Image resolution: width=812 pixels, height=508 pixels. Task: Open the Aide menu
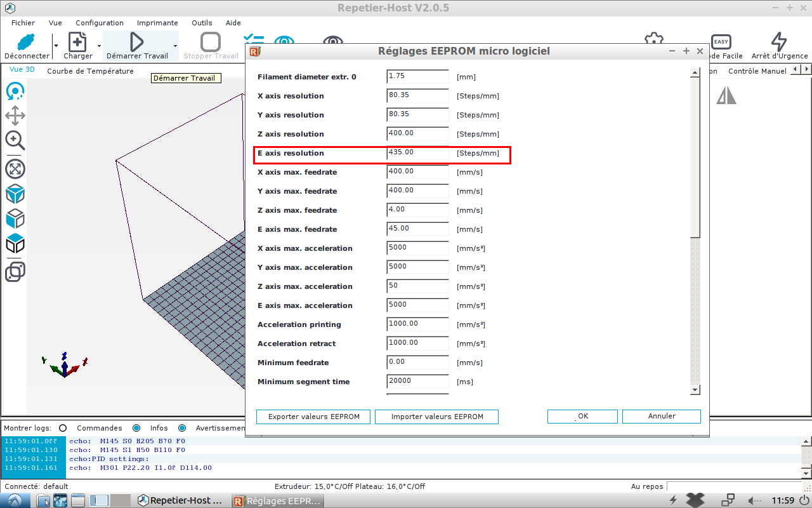[x=233, y=23]
